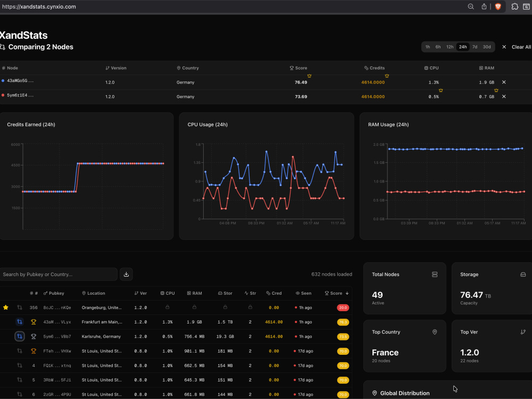Screen dimensions: 532x399
Task: Remove node 5ym6r1E4 from comparison
Action: click(504, 97)
